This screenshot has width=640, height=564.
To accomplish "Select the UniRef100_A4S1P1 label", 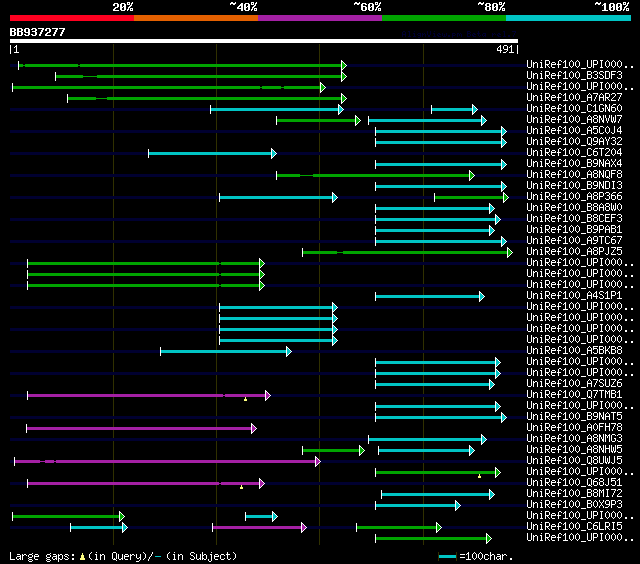I will coord(574,295).
